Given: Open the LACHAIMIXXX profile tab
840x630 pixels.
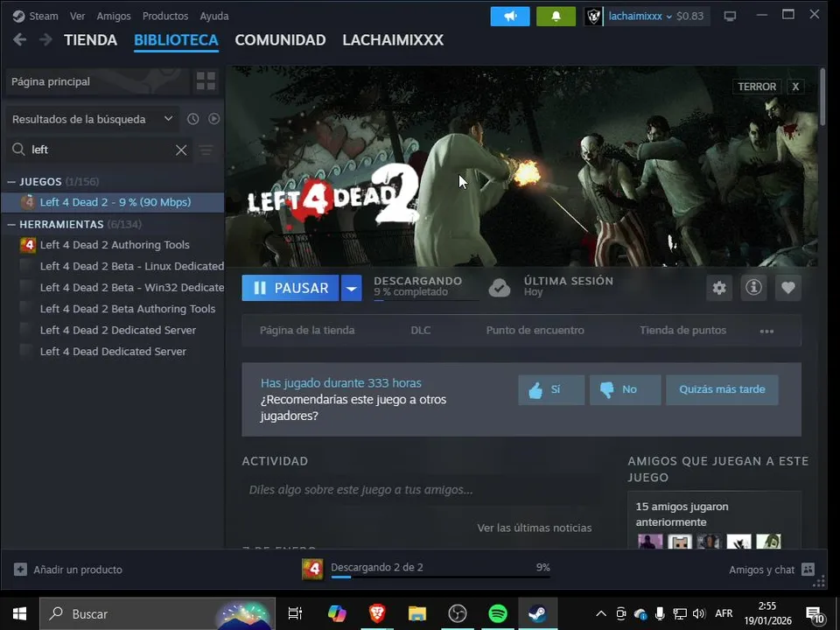Looking at the screenshot, I should pos(393,40).
